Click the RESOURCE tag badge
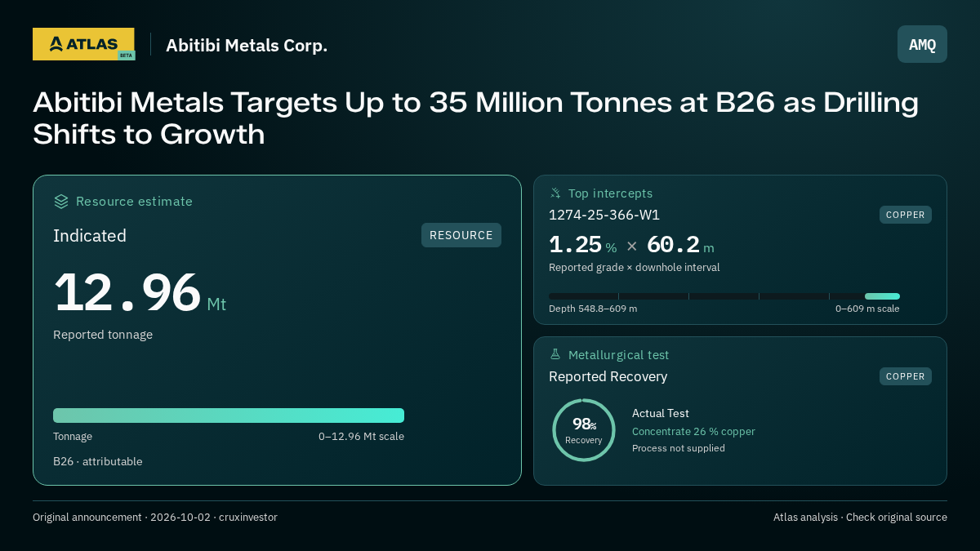The height and width of the screenshot is (551, 980). pyautogui.click(x=461, y=235)
